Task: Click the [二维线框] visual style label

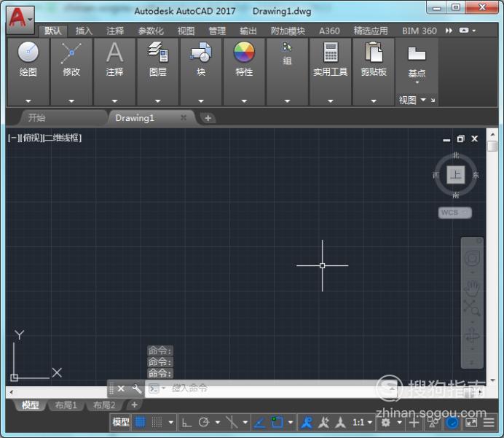Action: pyautogui.click(x=62, y=138)
